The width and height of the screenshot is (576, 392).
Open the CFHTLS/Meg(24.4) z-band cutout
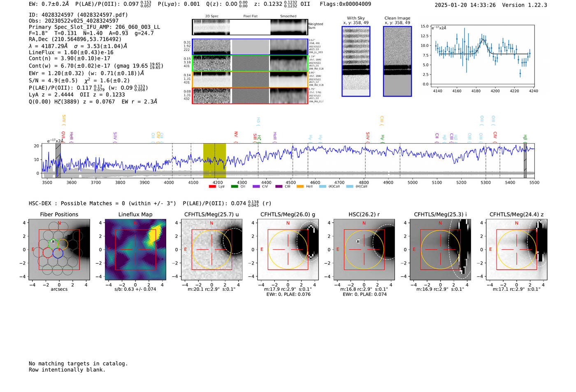516,249
